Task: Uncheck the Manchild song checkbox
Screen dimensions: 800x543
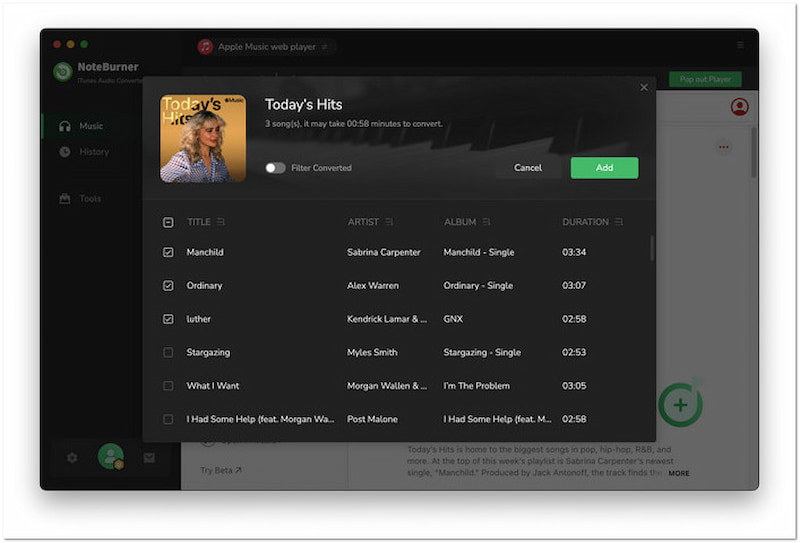Action: coord(168,252)
